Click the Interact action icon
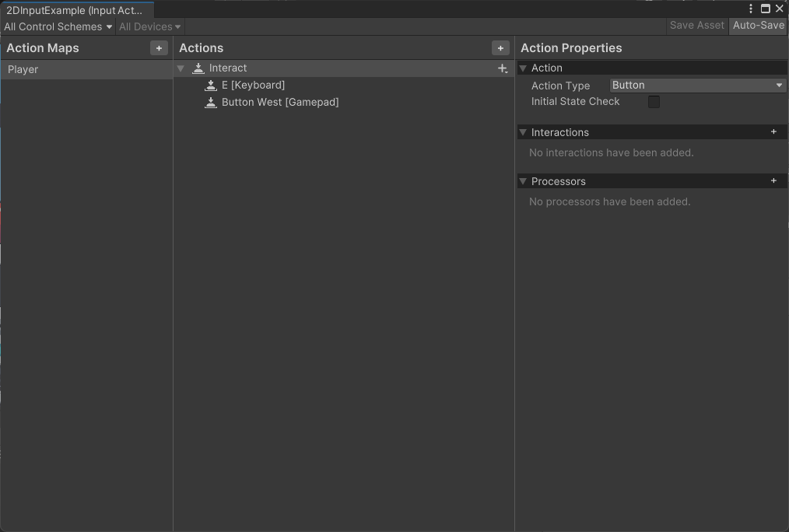This screenshot has height=532, width=789. tap(198, 68)
